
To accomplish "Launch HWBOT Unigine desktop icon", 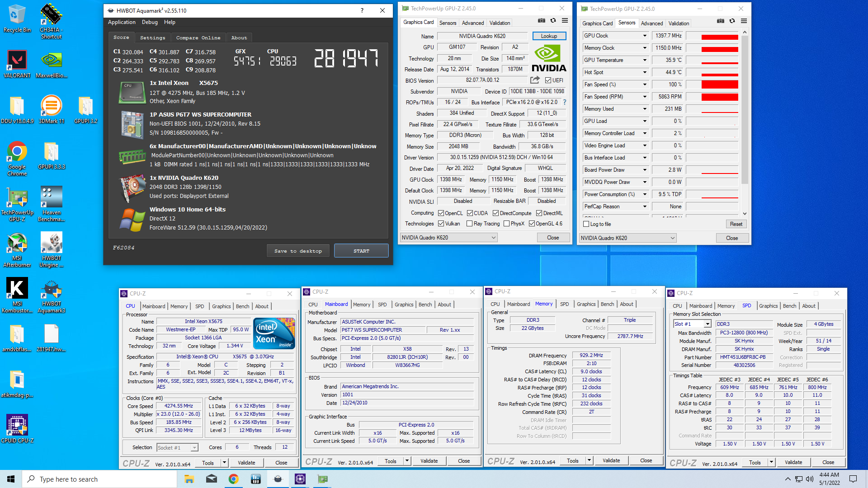I will click(51, 250).
